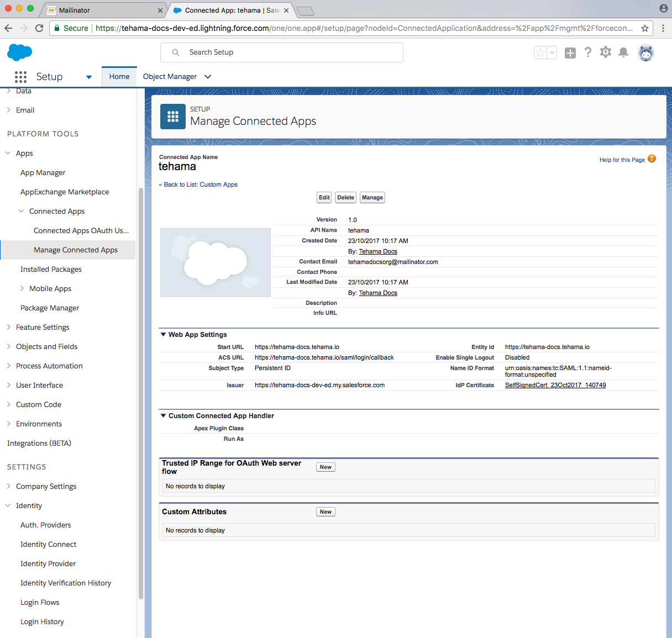
Task: Open AppExchange Marketplace in sidebar
Action: (x=65, y=192)
